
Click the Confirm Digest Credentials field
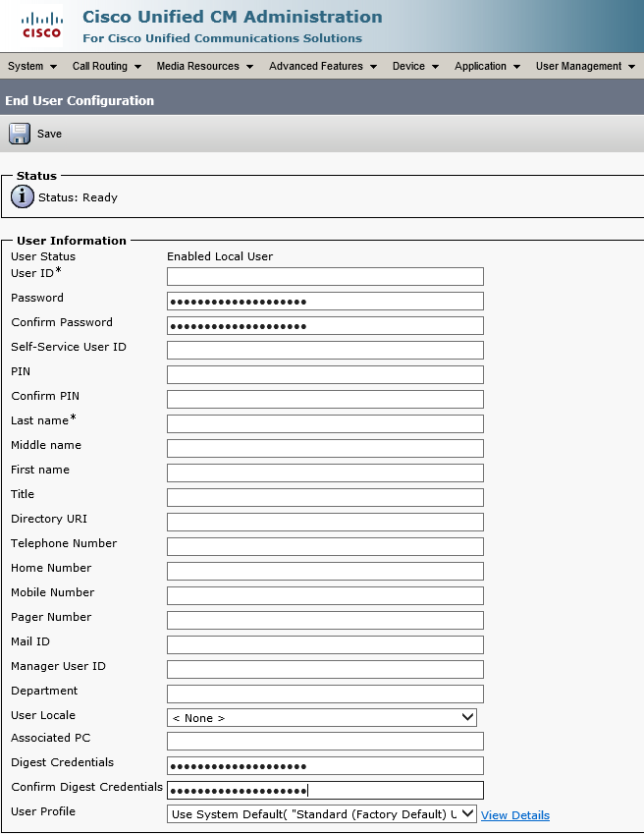[x=325, y=790]
